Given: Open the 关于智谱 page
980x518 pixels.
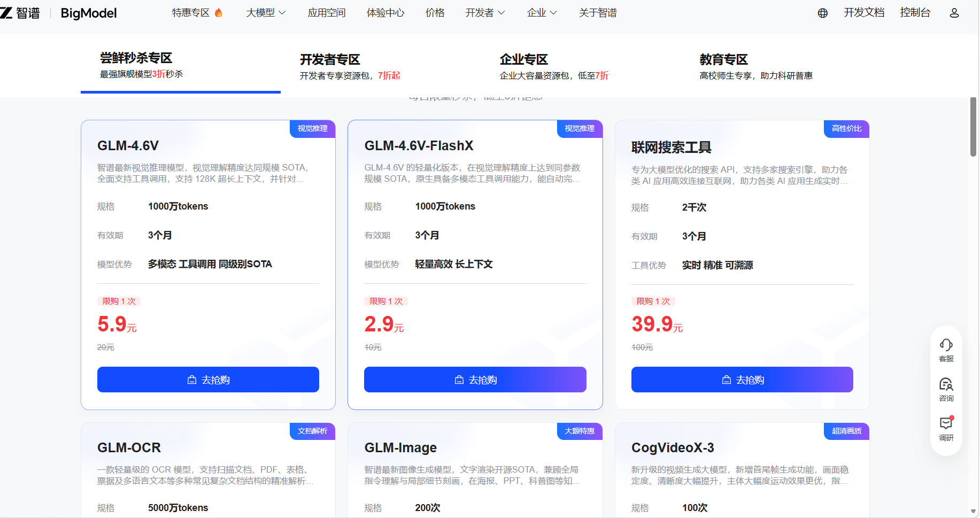Looking at the screenshot, I should coord(598,13).
